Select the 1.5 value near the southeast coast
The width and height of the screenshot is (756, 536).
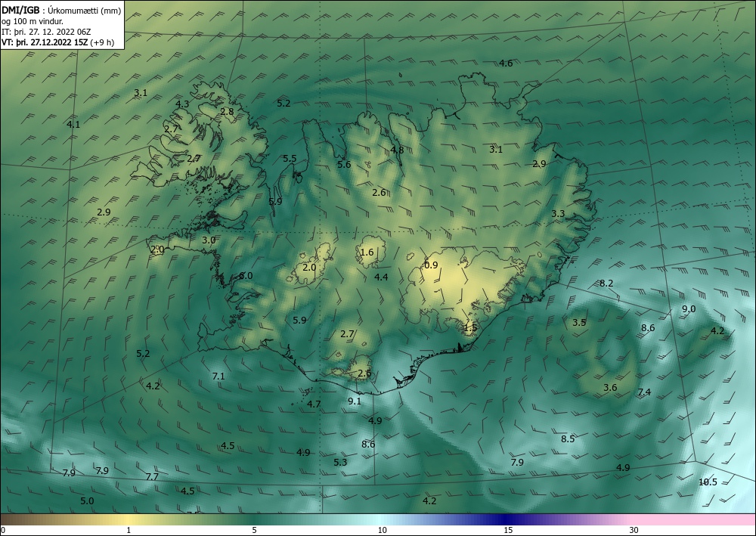[x=470, y=327]
